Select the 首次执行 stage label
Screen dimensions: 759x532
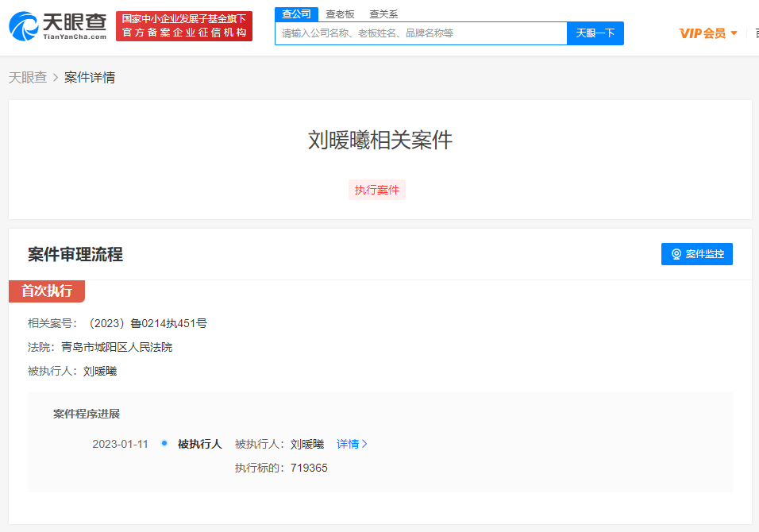[x=47, y=291]
